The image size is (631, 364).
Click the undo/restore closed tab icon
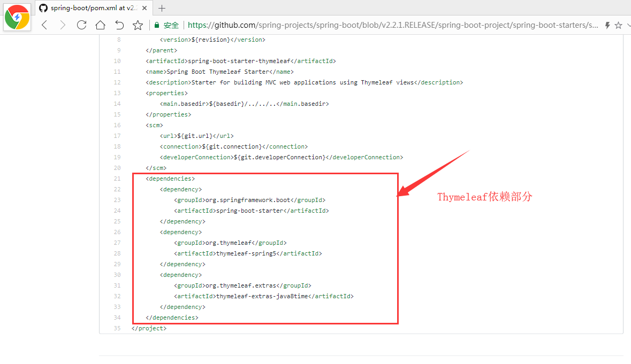coord(119,25)
